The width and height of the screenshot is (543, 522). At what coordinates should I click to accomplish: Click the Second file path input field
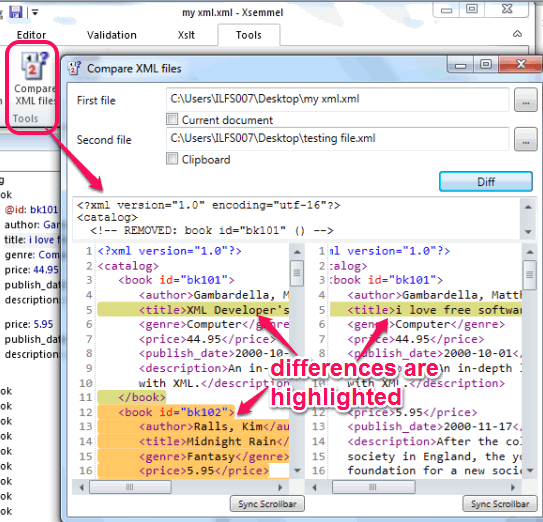pos(338,139)
